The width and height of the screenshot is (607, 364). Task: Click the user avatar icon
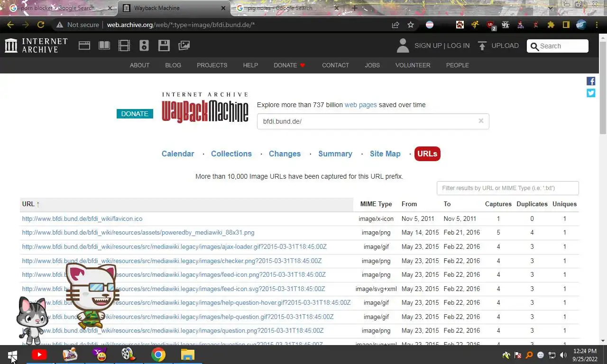click(403, 45)
